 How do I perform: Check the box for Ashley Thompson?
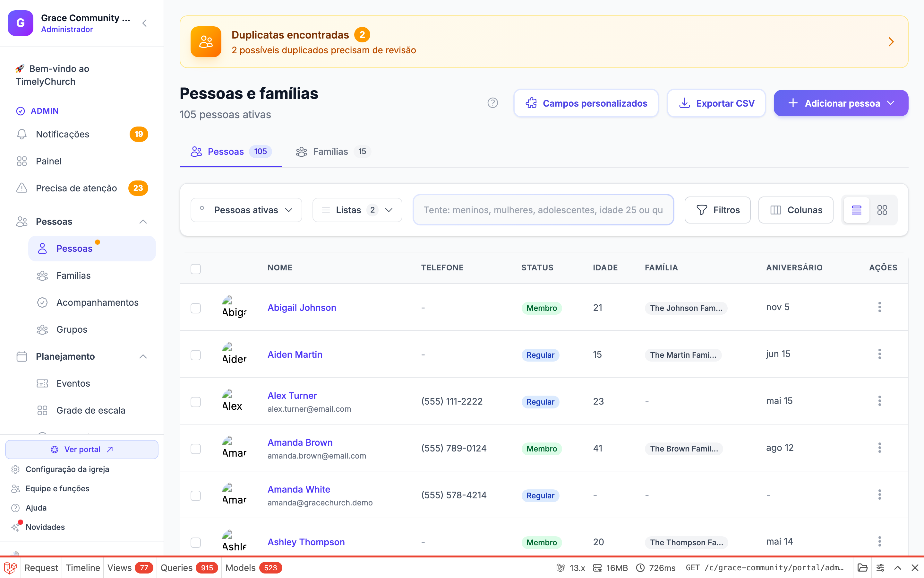pyautogui.click(x=195, y=542)
